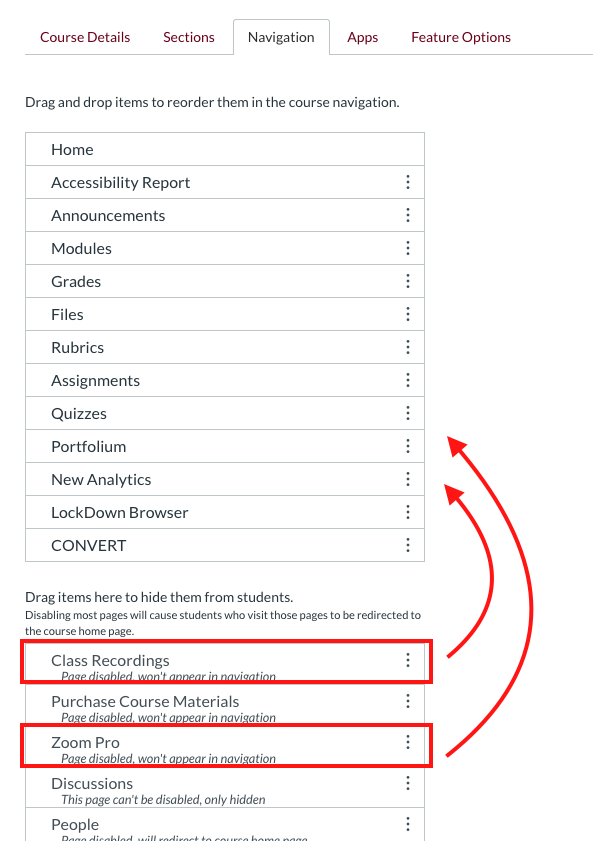Go to the Feature Options tab
The height and width of the screenshot is (841, 593).
[x=460, y=36]
